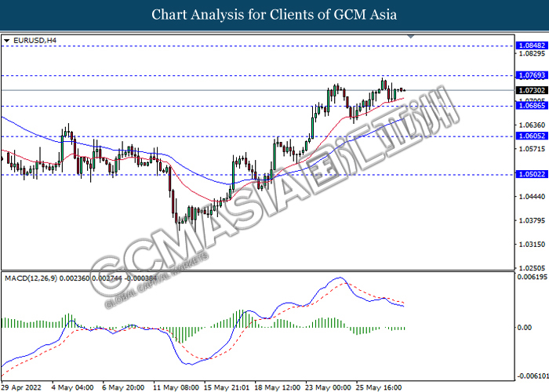Click the 1.03150 price scale value
This screenshot has width=549, height=392.
[x=532, y=244]
